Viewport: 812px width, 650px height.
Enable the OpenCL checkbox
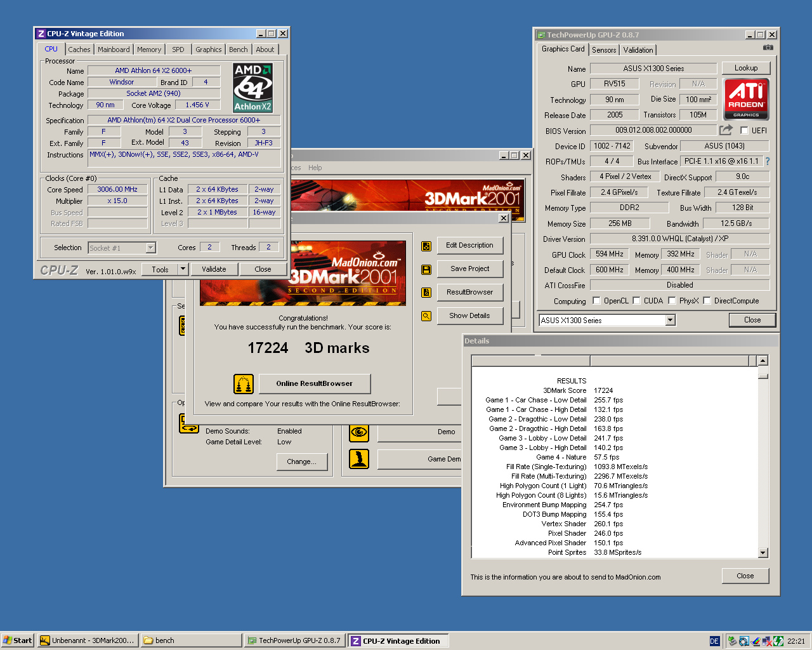(596, 301)
